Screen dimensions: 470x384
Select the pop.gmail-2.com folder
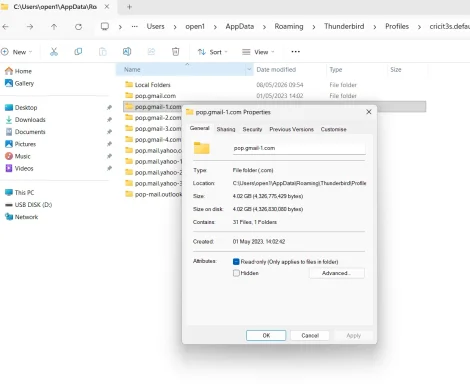pyautogui.click(x=153, y=118)
